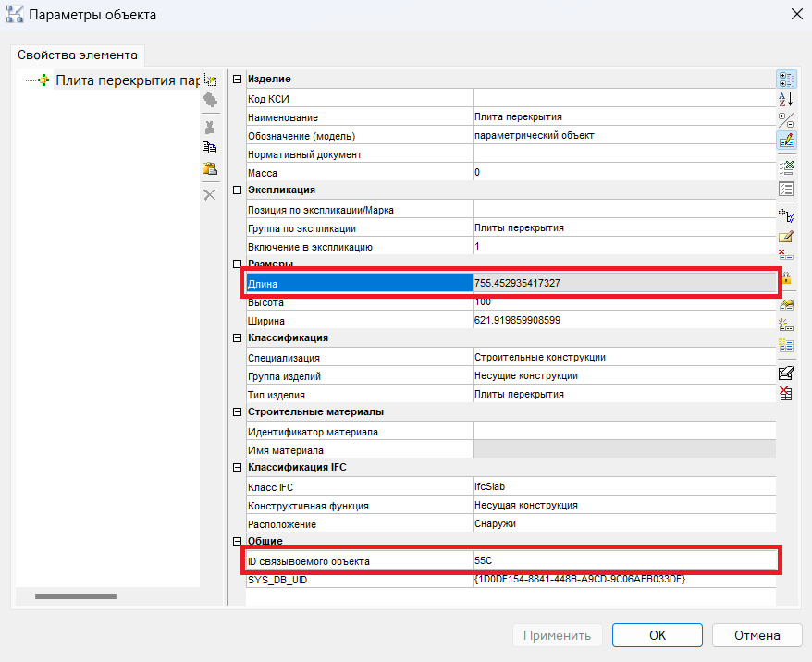Sort properties alphabetically with the A-Z icon

[x=786, y=99]
